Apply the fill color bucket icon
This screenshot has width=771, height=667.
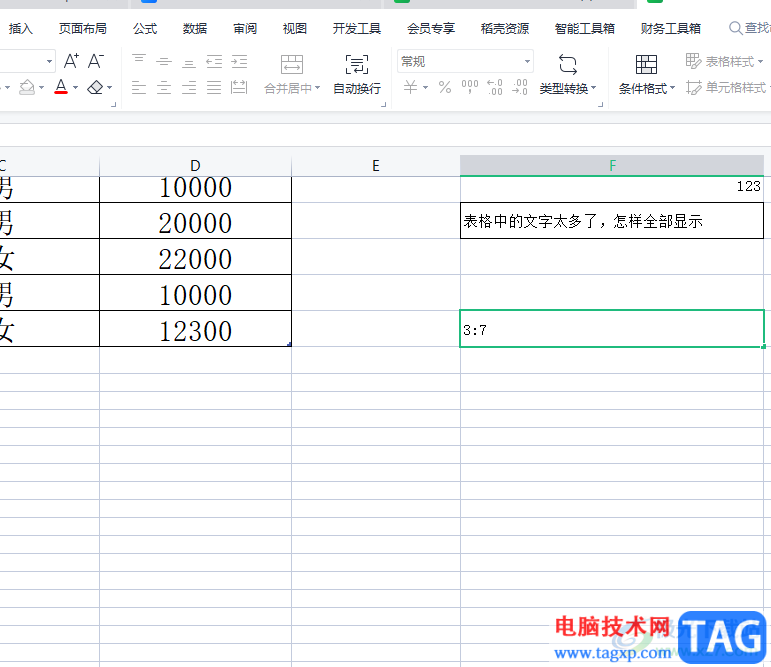coord(27,88)
